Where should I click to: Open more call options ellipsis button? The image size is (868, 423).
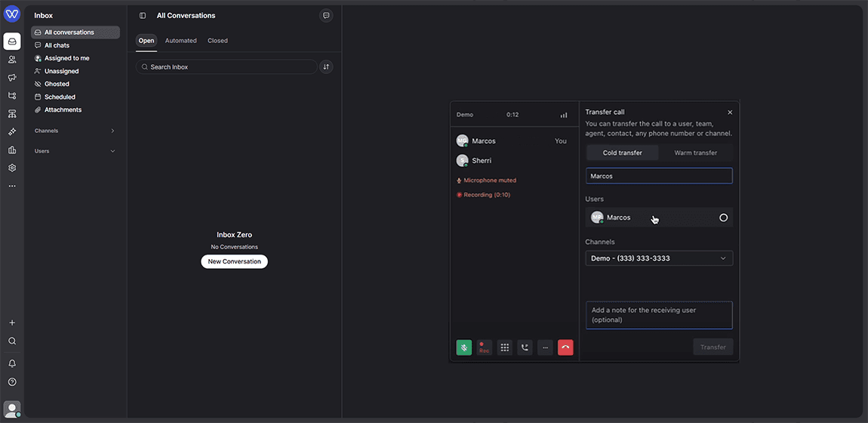point(545,347)
